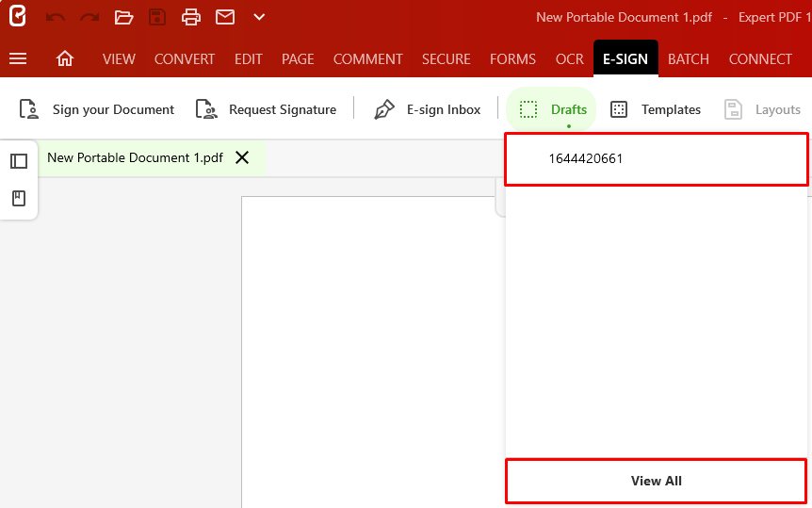The width and height of the screenshot is (812, 508).
Task: Click the Redo arrow icon
Action: 89,17
